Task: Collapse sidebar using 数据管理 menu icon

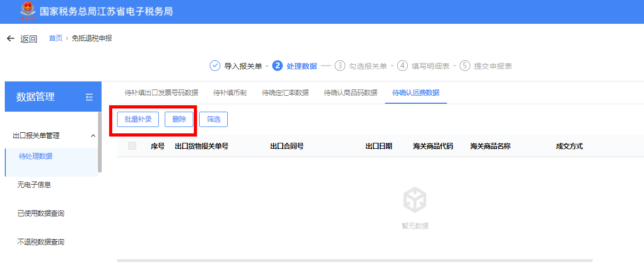Action: pyautogui.click(x=89, y=97)
